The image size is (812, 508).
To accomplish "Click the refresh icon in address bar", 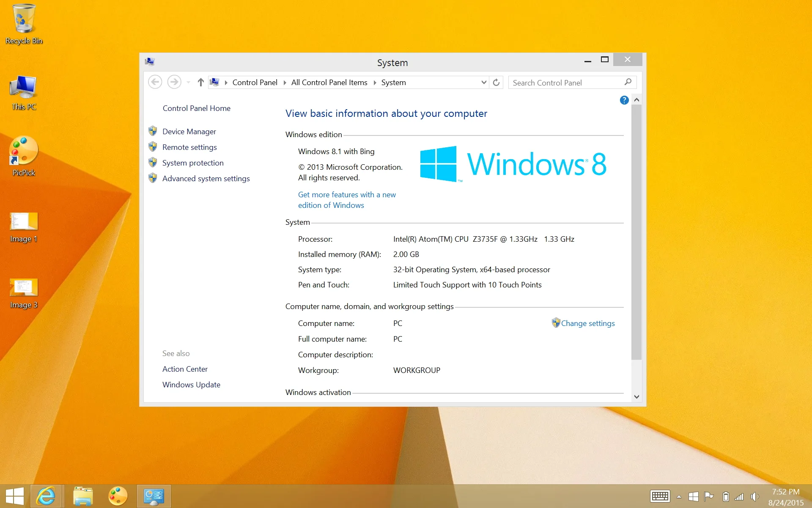I will [x=496, y=83].
